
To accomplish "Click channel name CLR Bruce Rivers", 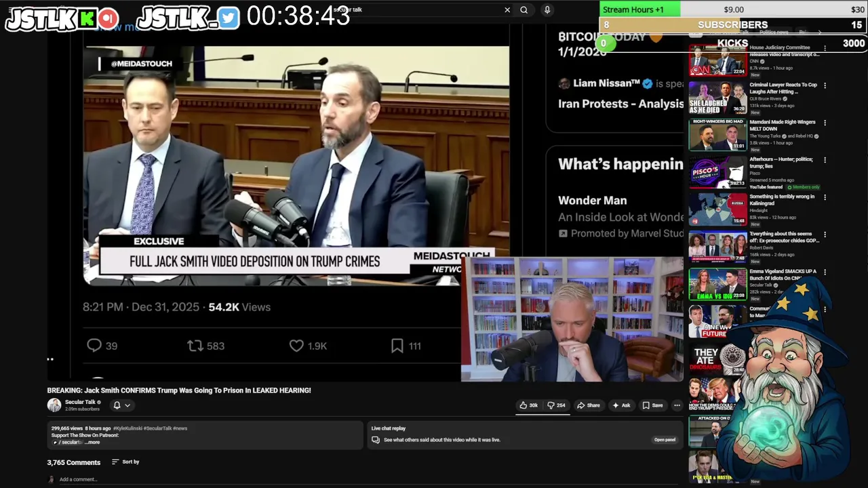I will [766, 99].
